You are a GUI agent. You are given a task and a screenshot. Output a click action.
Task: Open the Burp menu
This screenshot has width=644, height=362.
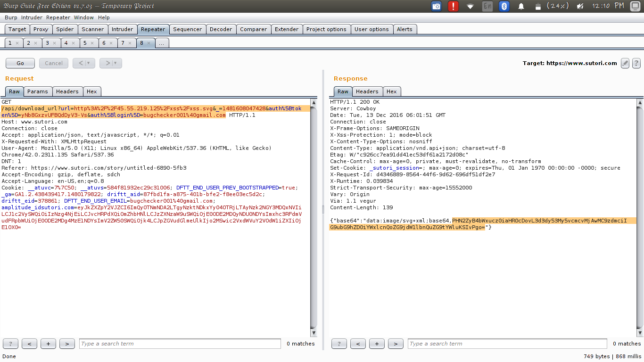pos(11,17)
